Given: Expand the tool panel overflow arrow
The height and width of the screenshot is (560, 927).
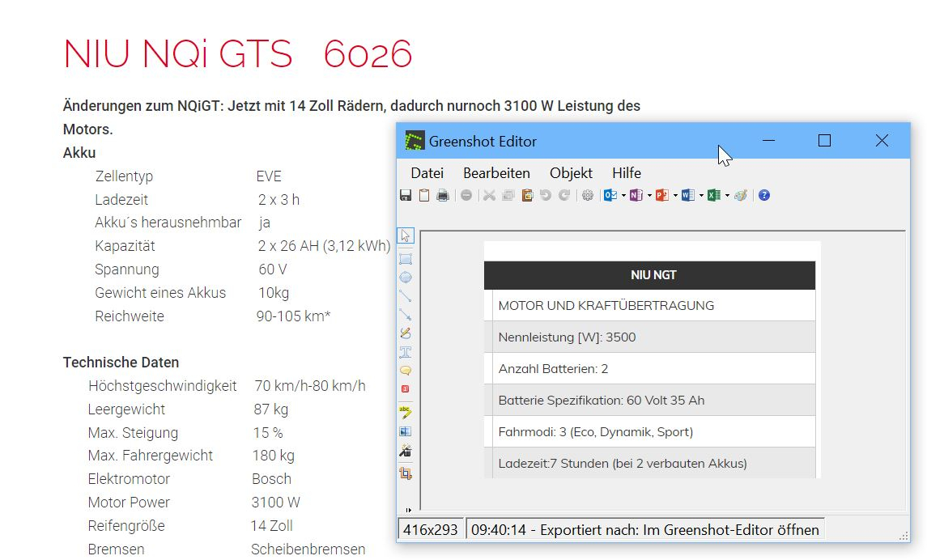Looking at the screenshot, I should (408, 510).
